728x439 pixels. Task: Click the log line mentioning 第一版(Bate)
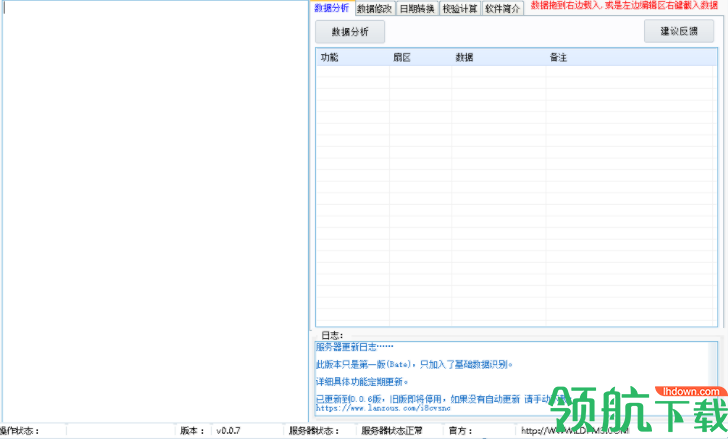(414, 364)
